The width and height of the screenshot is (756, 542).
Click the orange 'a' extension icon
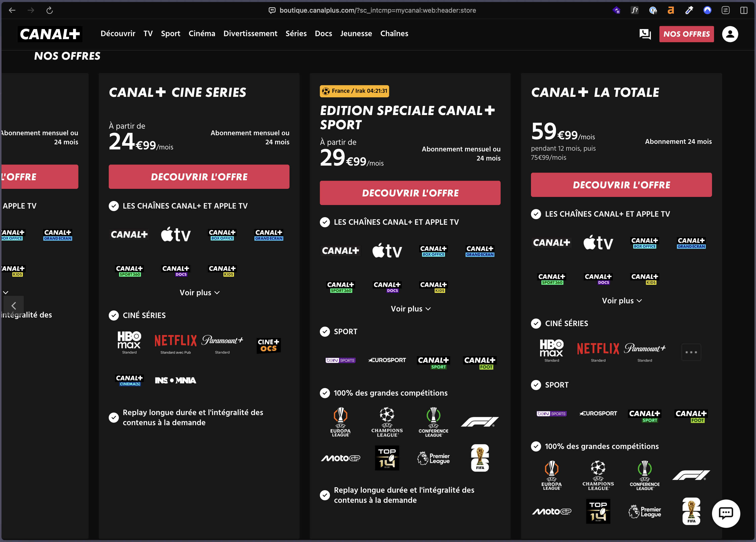(x=671, y=10)
